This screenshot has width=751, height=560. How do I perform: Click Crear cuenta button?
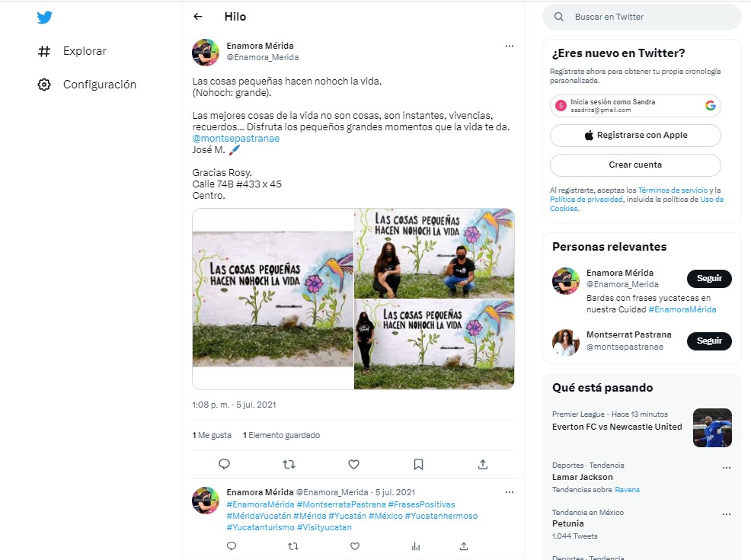635,165
